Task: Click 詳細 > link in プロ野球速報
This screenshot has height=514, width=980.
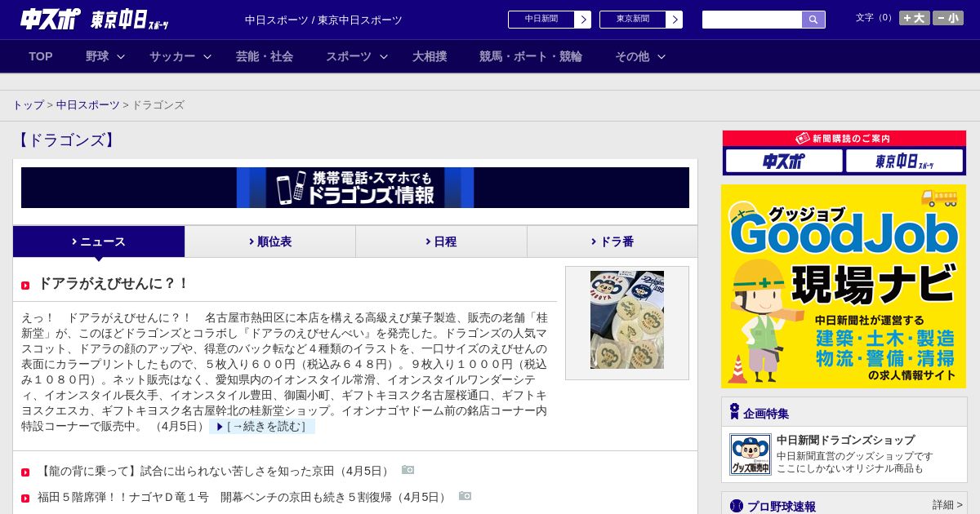Action: [x=947, y=505]
